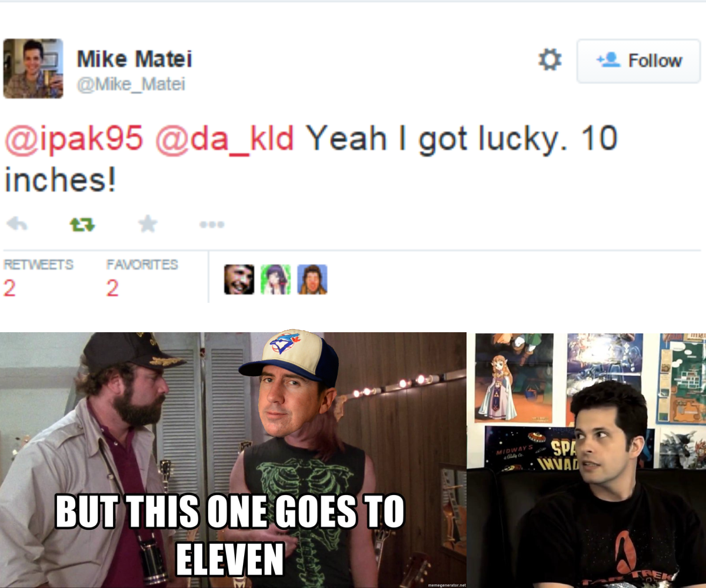Open the third avatar with orange shirt
This screenshot has height=588, width=706.
coord(312,279)
